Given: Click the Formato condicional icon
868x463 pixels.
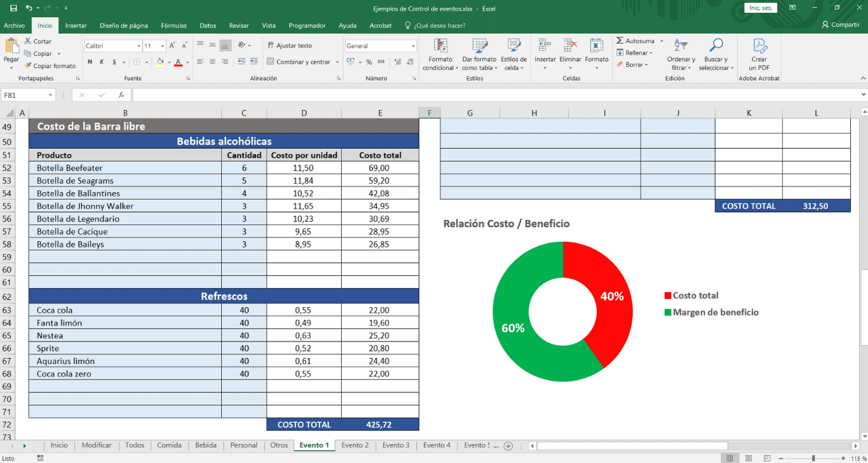Looking at the screenshot, I should click(x=440, y=46).
